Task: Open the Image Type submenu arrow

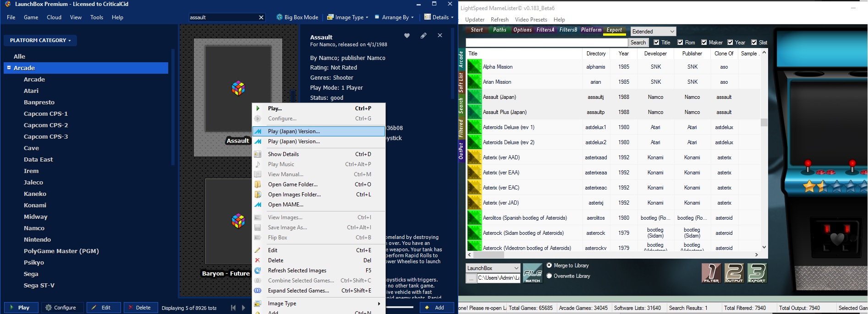Action: coord(379,303)
